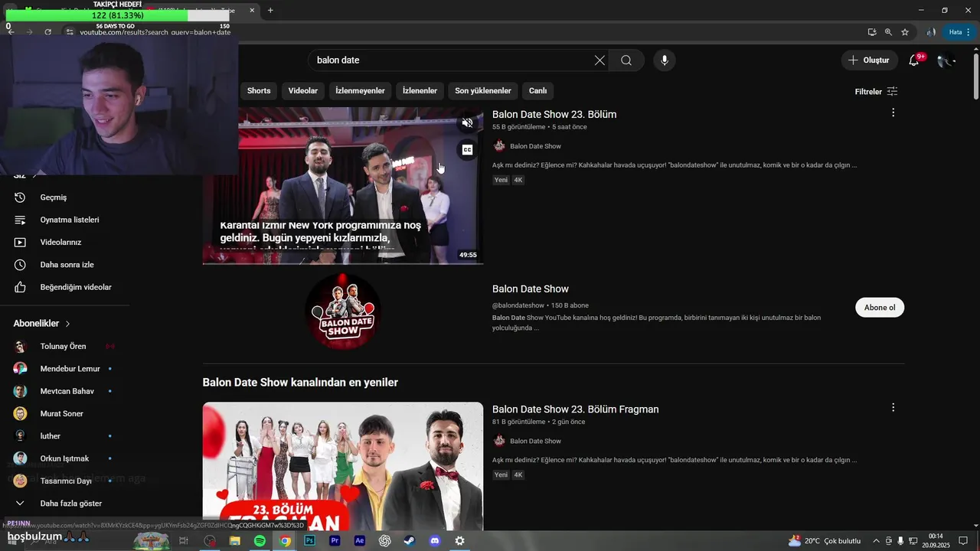This screenshot has height=551, width=980.
Task: Open ChatGPT app from the taskbar
Action: 384,541
